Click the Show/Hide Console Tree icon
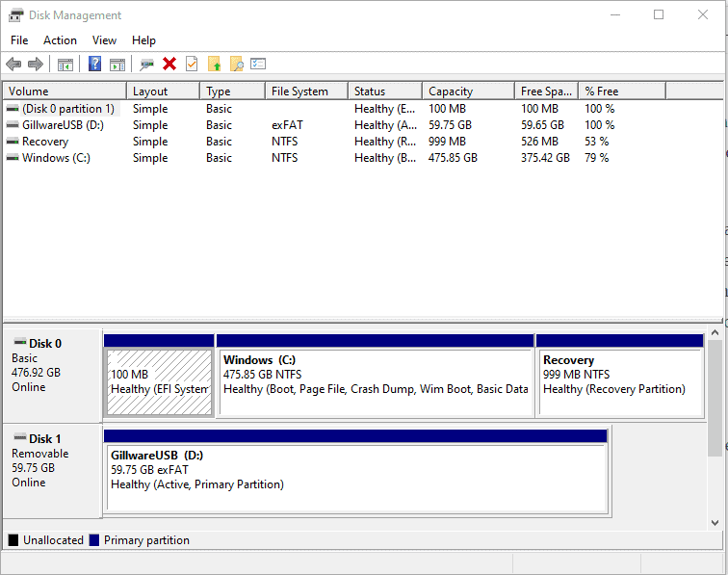The height and width of the screenshot is (575, 728). coord(65,64)
